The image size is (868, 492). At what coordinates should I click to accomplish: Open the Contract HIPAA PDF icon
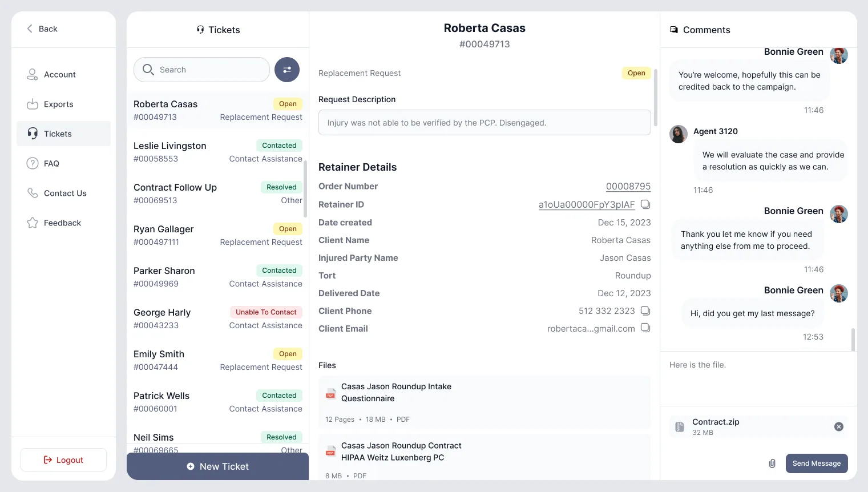(330, 451)
